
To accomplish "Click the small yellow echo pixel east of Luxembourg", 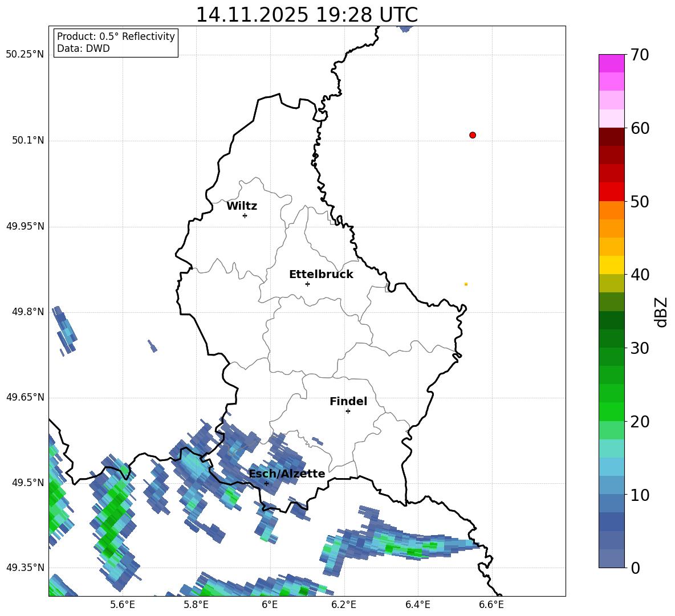I will point(466,284).
